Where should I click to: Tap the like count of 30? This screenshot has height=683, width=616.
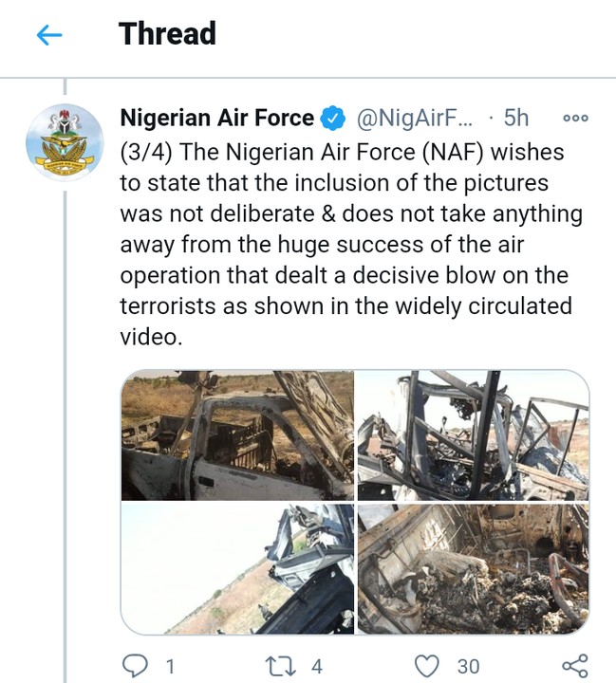tap(468, 666)
